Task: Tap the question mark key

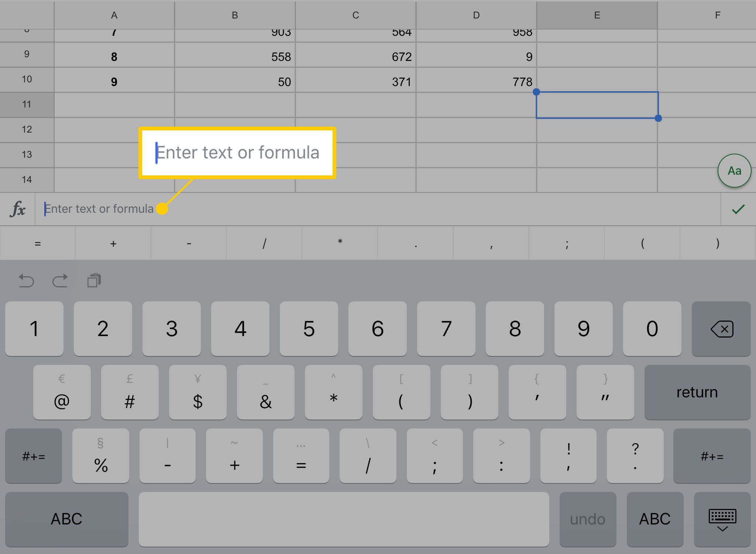Action: tap(635, 456)
